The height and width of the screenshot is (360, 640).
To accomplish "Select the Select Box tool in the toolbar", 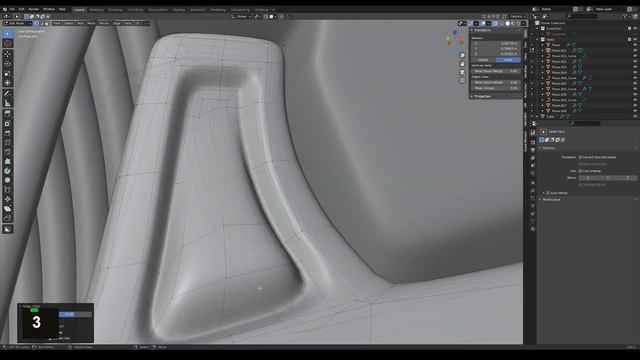I will coord(7,33).
